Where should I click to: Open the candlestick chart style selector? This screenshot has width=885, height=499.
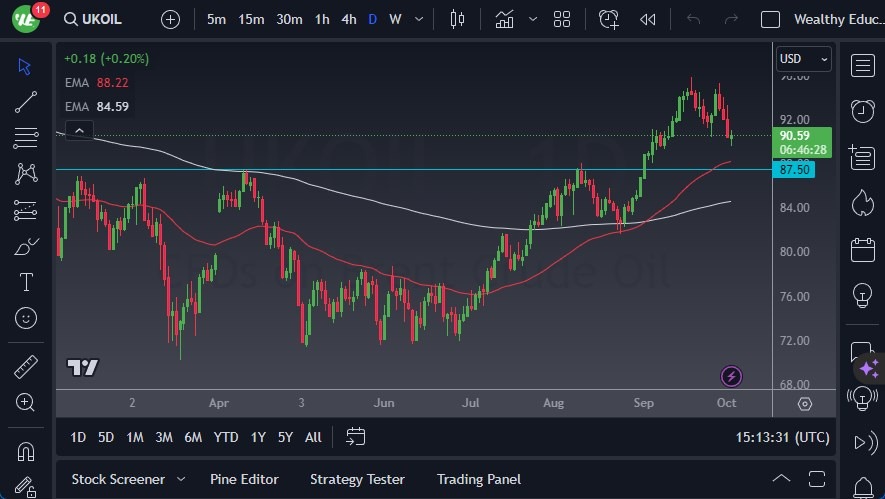coord(458,19)
